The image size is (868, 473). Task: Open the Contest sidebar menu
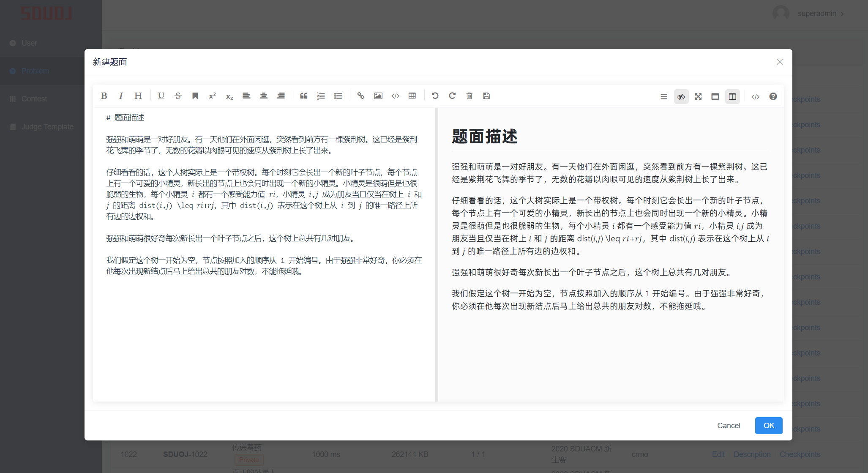coord(51,99)
